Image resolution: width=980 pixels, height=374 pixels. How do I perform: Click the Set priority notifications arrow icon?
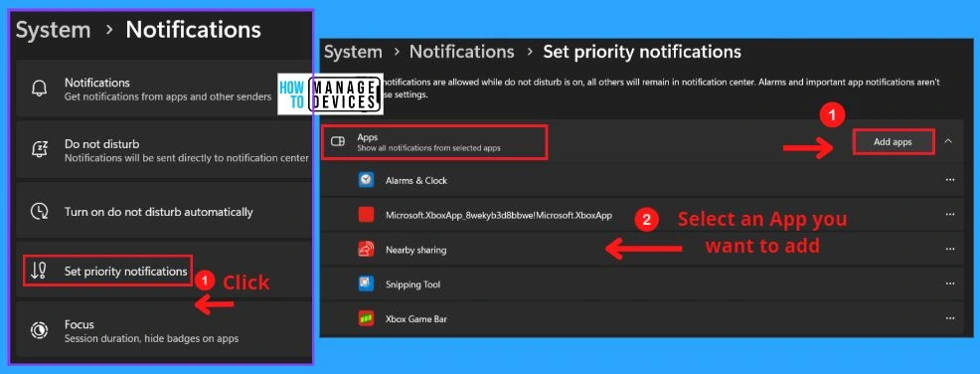coord(39,271)
